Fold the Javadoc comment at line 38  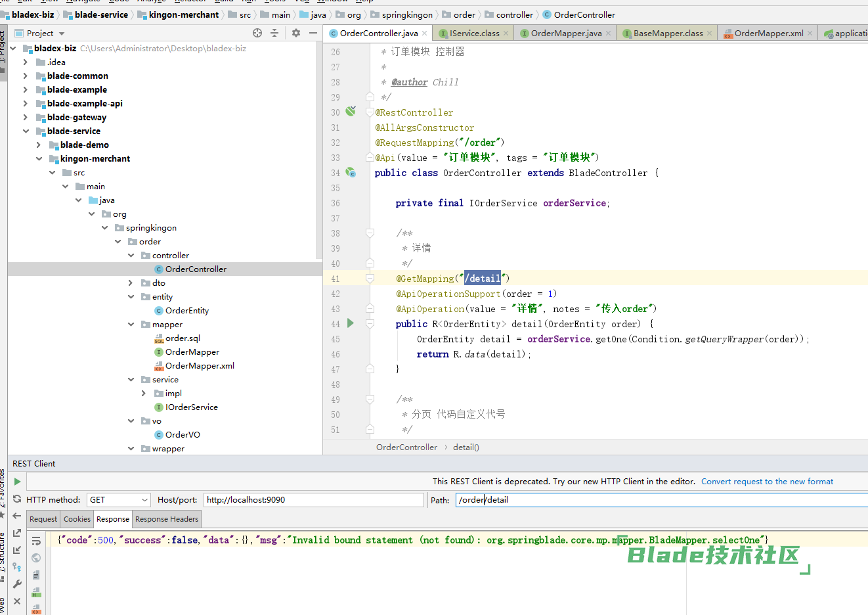click(370, 233)
